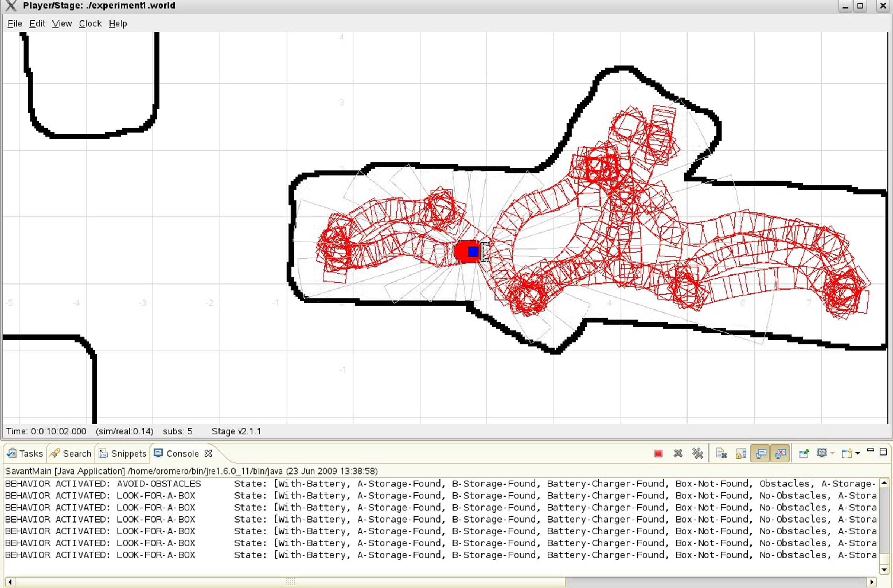Maximize the Console view panel

pyautogui.click(x=883, y=452)
